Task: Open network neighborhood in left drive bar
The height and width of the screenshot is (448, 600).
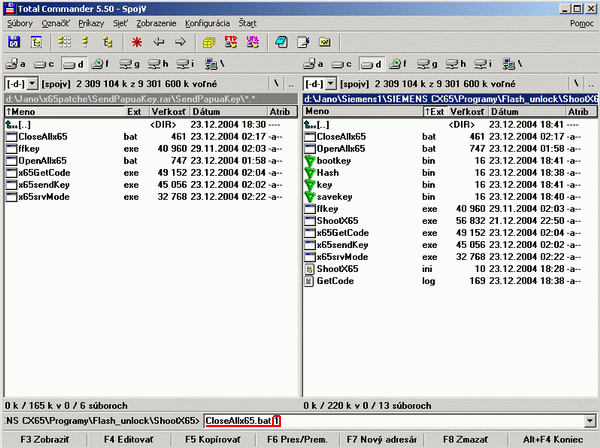Action: click(x=214, y=64)
